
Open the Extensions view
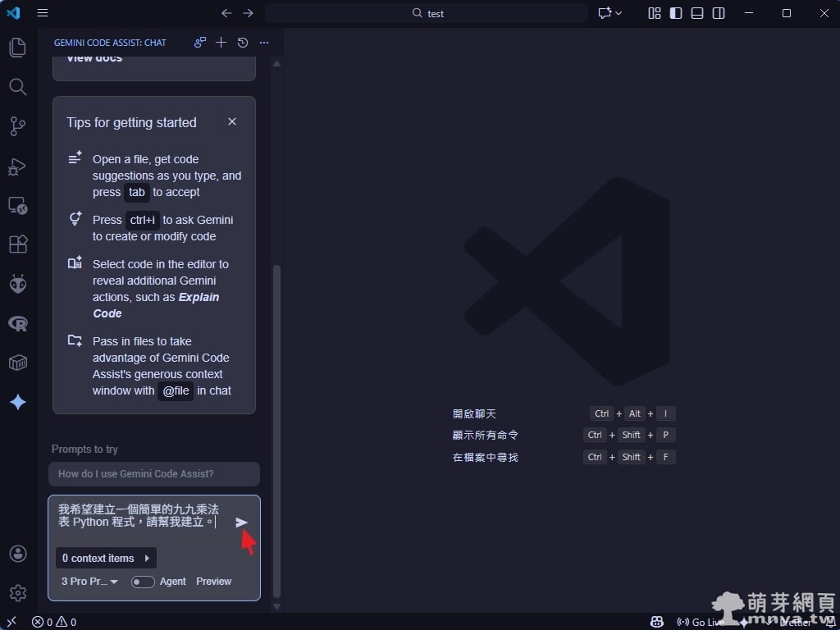click(x=17, y=244)
